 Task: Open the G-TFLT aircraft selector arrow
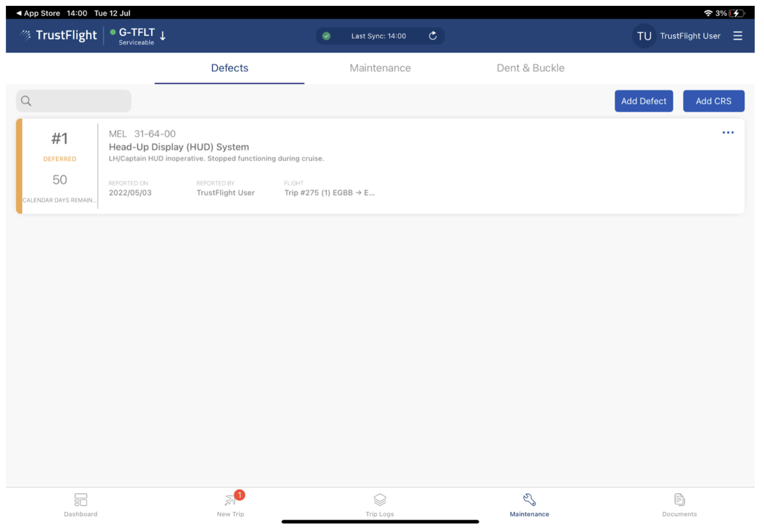pos(163,36)
